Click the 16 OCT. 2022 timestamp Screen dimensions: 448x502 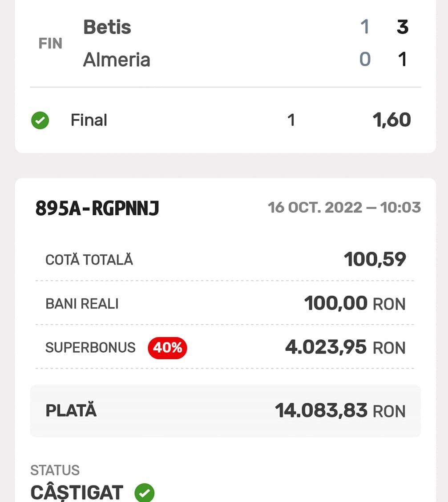[344, 208]
